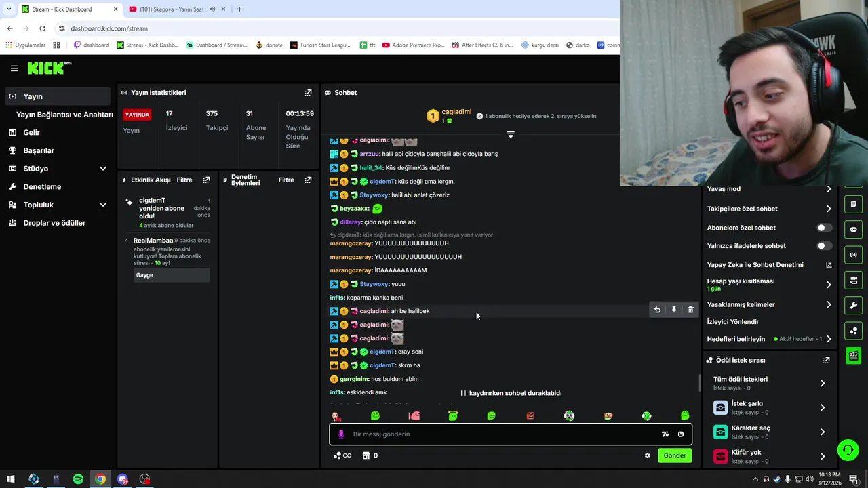Click the chat message input field

505,434
